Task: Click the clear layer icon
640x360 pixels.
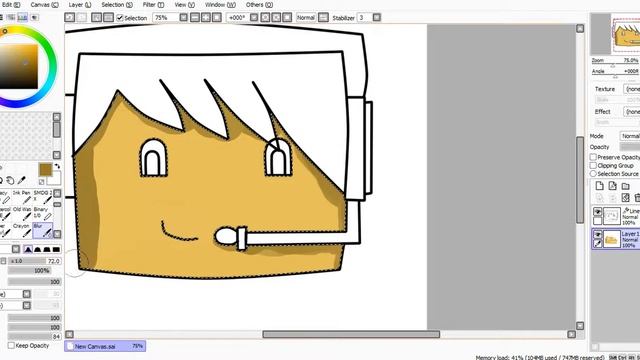Action: pos(626,198)
